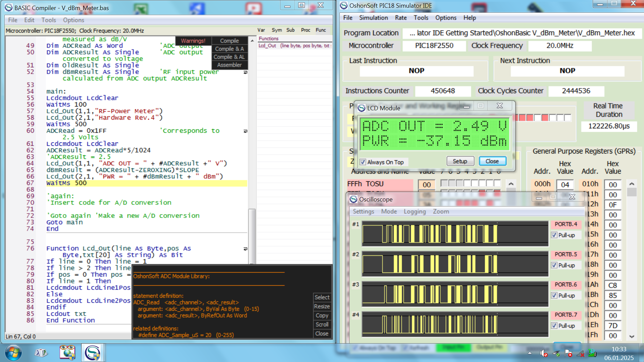Open Edit menu in BASIC Compiler
Screen dimensions: 644x362
(x=29, y=20)
